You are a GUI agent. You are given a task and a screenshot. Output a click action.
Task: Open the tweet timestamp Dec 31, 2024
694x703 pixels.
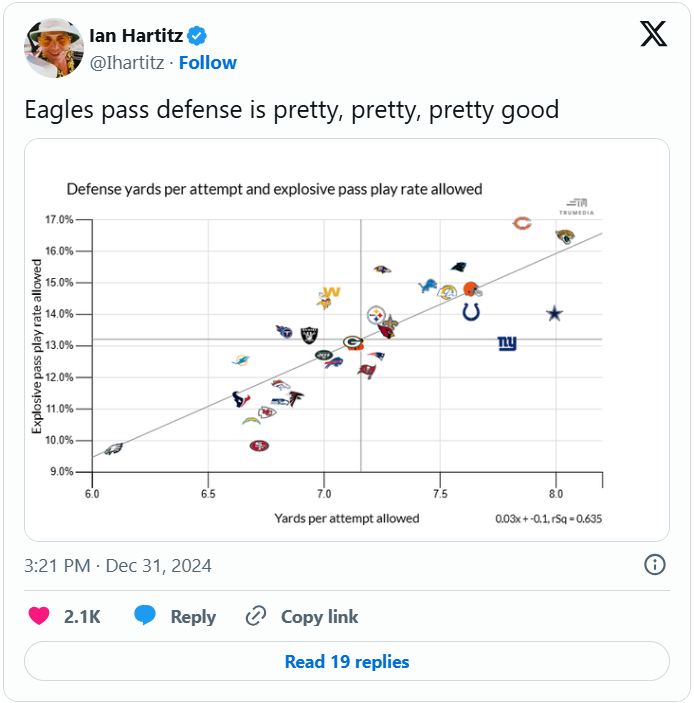point(118,566)
